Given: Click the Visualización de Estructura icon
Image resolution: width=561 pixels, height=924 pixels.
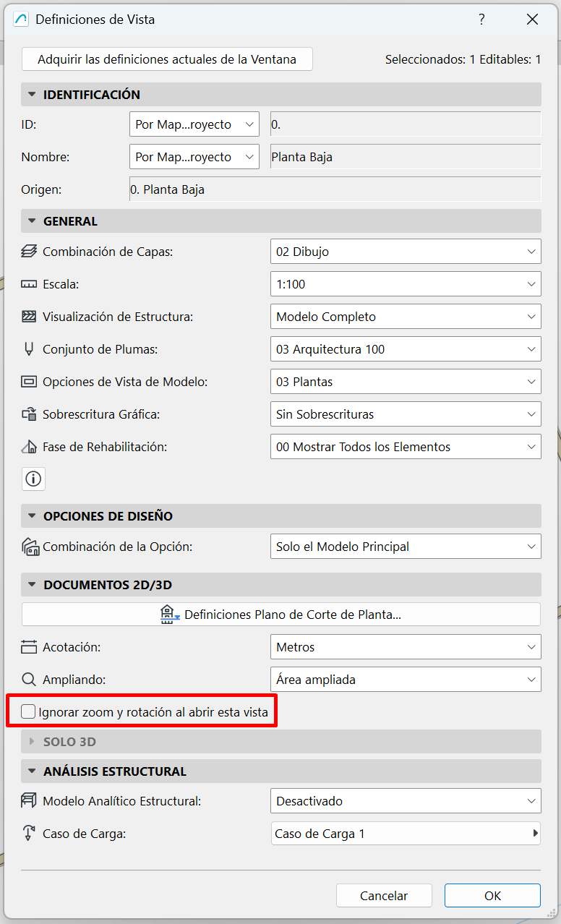Looking at the screenshot, I should pos(29,317).
